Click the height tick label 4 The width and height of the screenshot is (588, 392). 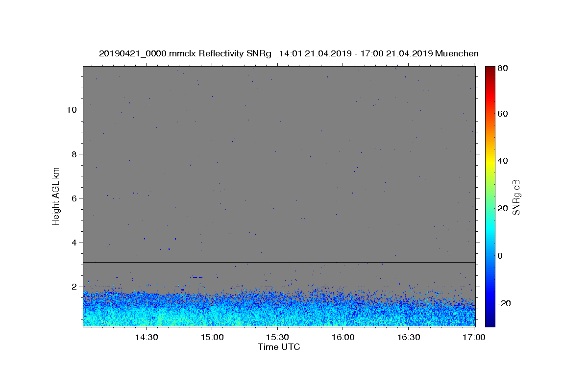(x=74, y=243)
